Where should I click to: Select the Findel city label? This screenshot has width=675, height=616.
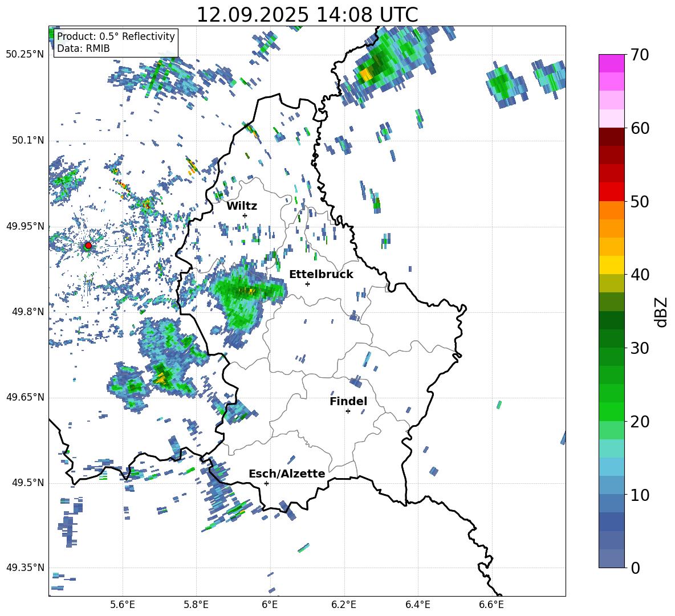(x=348, y=401)
